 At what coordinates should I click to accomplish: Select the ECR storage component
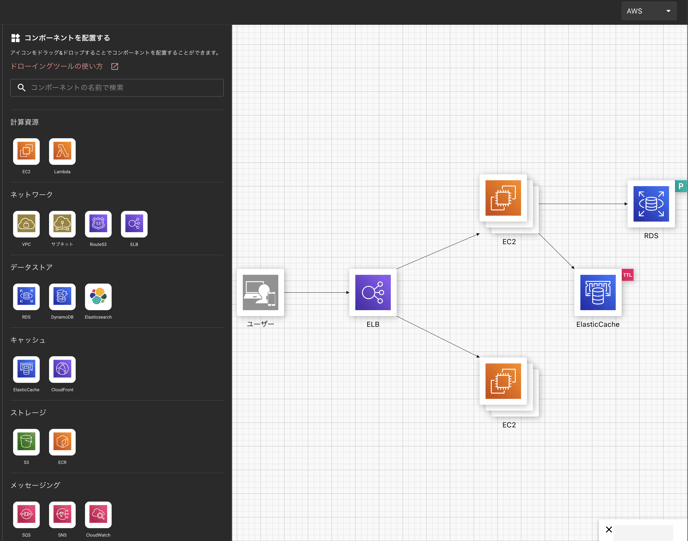(62, 442)
